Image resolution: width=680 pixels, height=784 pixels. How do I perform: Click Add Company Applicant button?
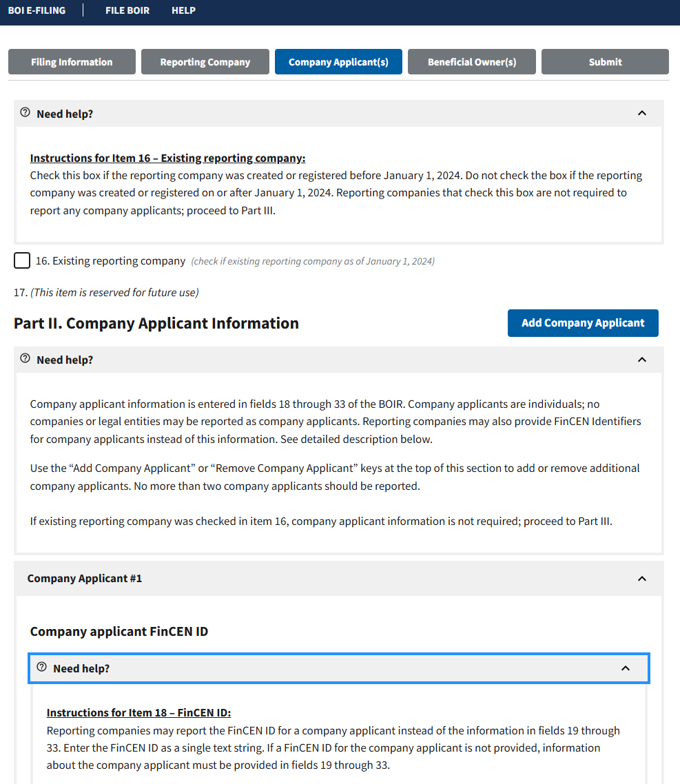pyautogui.click(x=583, y=323)
